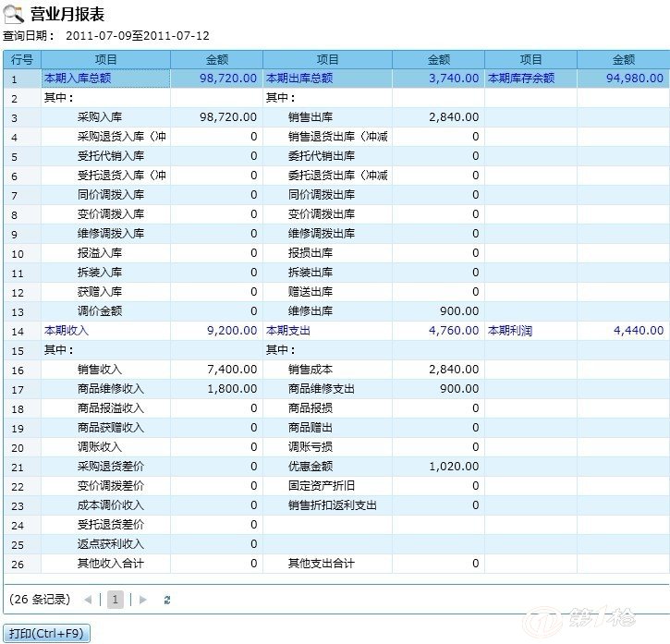Select the 其他收入合计 cell in row 26
The height and width of the screenshot is (644, 670).
point(111,563)
